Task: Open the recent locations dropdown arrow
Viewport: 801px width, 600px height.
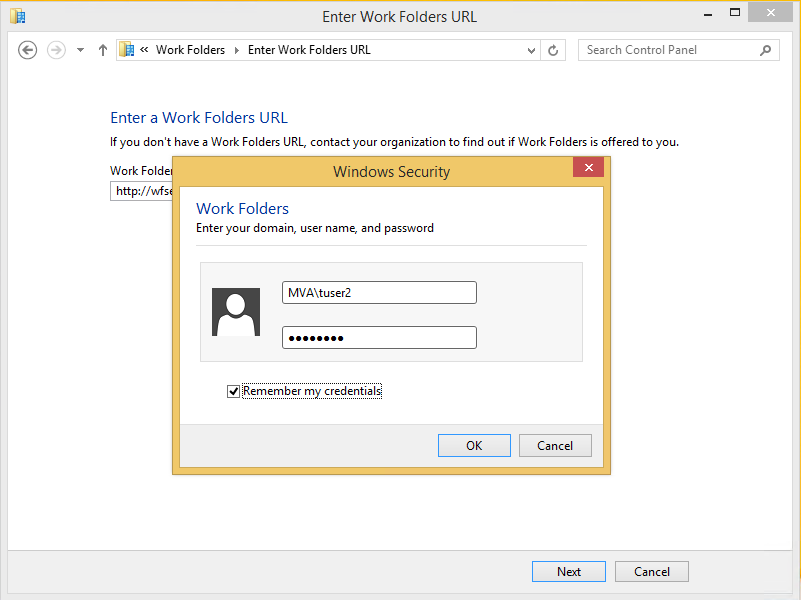Action: 80,50
